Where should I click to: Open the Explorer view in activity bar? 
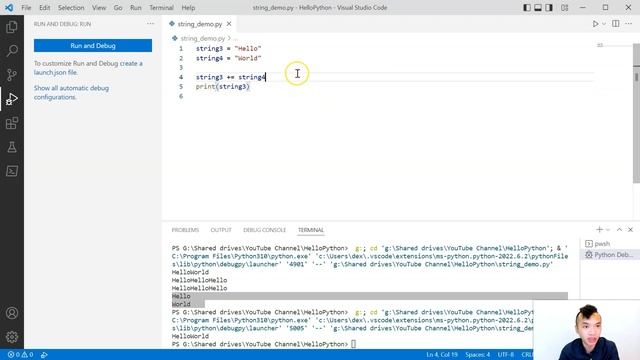12,27
